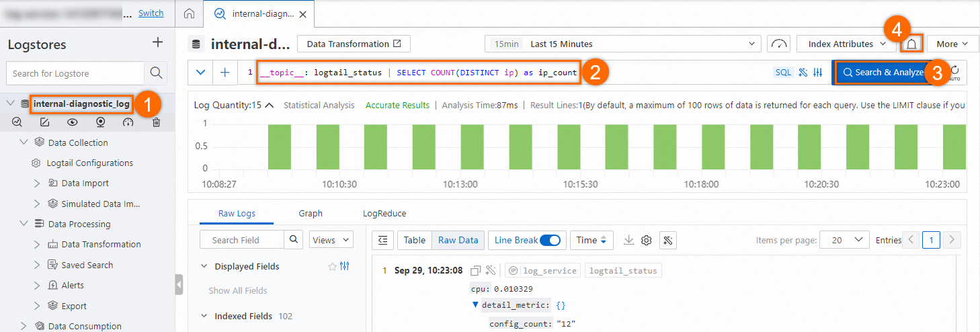This screenshot has height=332, width=980.
Task: Open the Items per page dropdown
Action: click(x=846, y=240)
